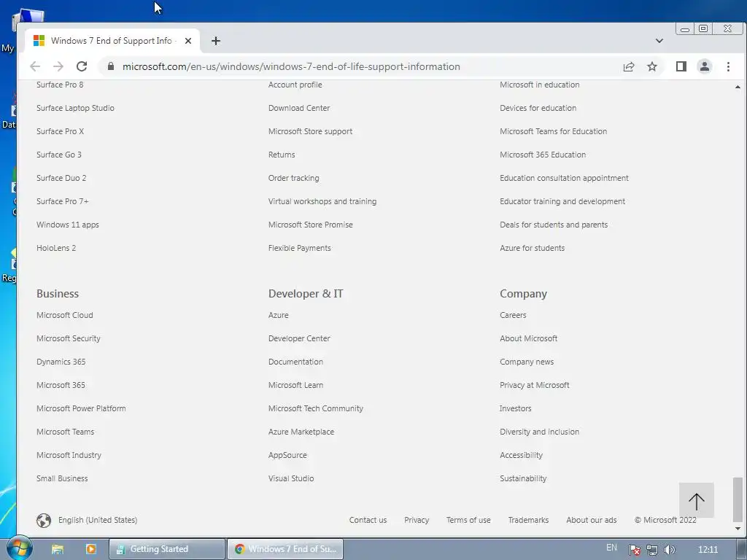The height and width of the screenshot is (560, 747).
Task: Click the volume speaker tray icon
Action: [670, 550]
